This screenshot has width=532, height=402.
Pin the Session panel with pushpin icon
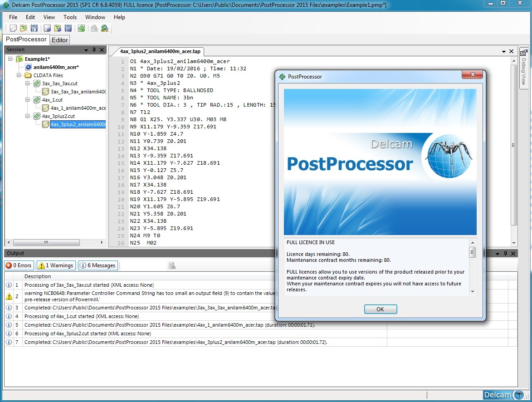click(x=94, y=50)
